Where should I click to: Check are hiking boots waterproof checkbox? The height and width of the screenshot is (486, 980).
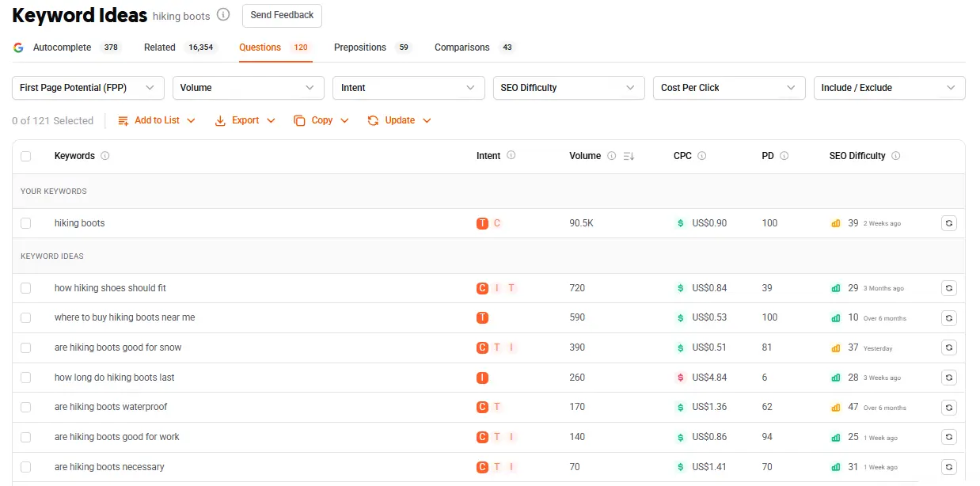pos(26,407)
